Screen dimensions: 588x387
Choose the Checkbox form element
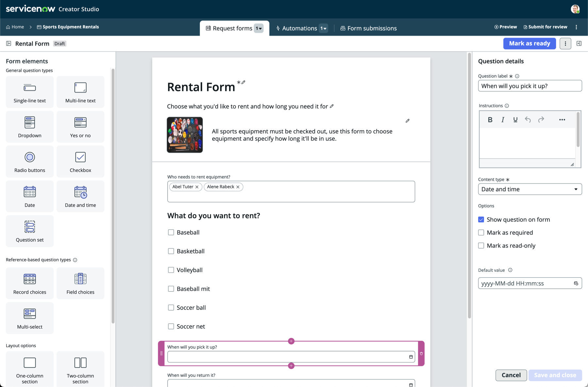[x=80, y=162]
